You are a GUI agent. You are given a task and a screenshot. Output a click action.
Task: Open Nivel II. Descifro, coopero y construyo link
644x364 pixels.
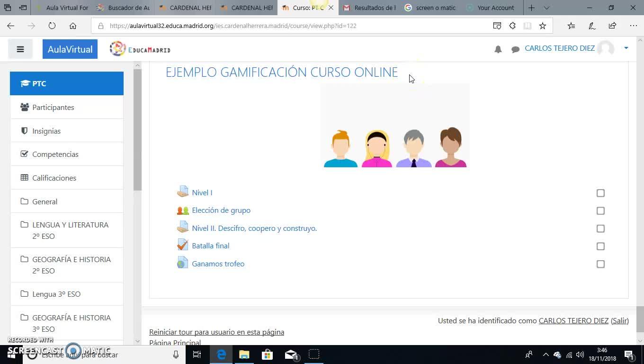[x=254, y=228]
